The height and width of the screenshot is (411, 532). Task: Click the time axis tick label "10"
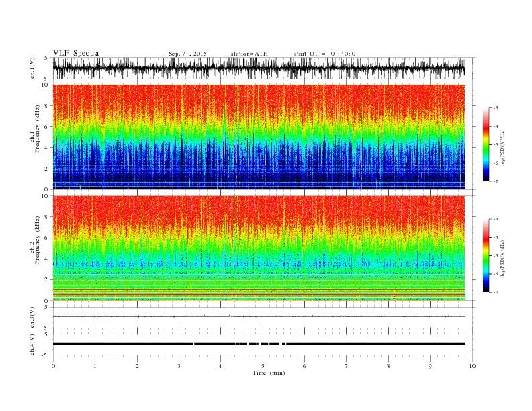(472, 366)
